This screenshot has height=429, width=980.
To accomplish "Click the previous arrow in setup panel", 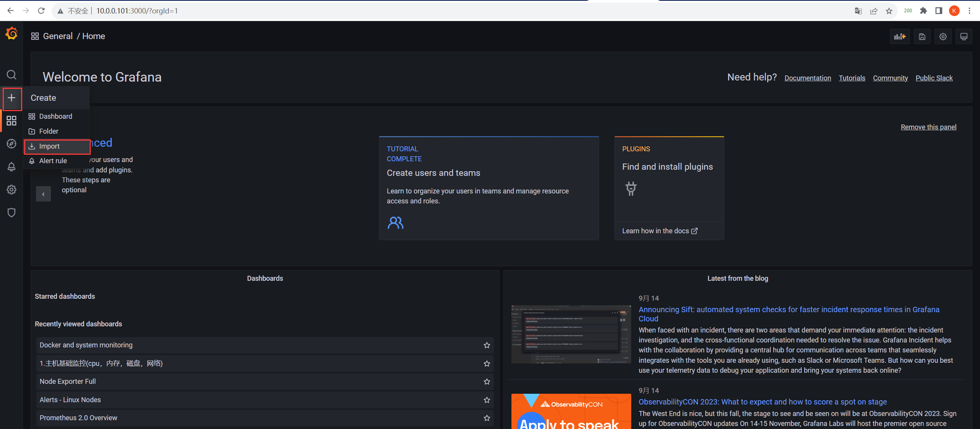I will 43,194.
